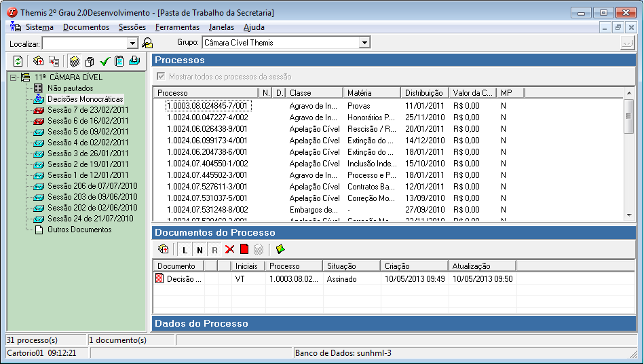Sort by the Processo column header in Processos list

[x=206, y=93]
